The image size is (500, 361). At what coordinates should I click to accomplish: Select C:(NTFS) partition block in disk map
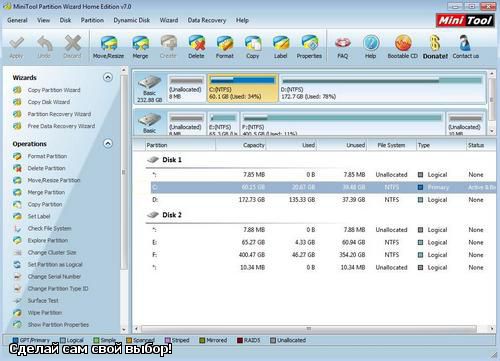point(242,88)
